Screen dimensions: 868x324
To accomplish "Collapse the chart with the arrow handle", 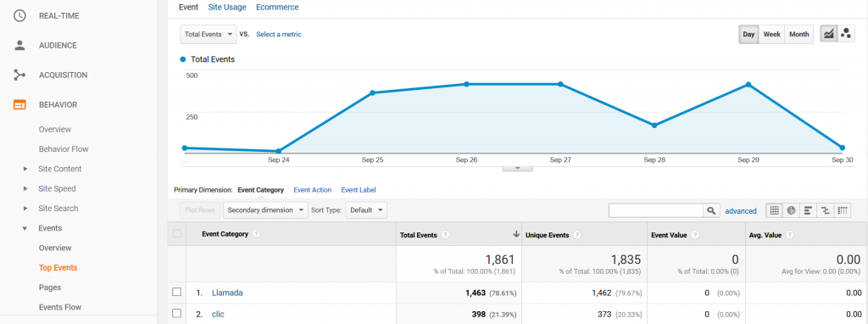I will [x=517, y=168].
